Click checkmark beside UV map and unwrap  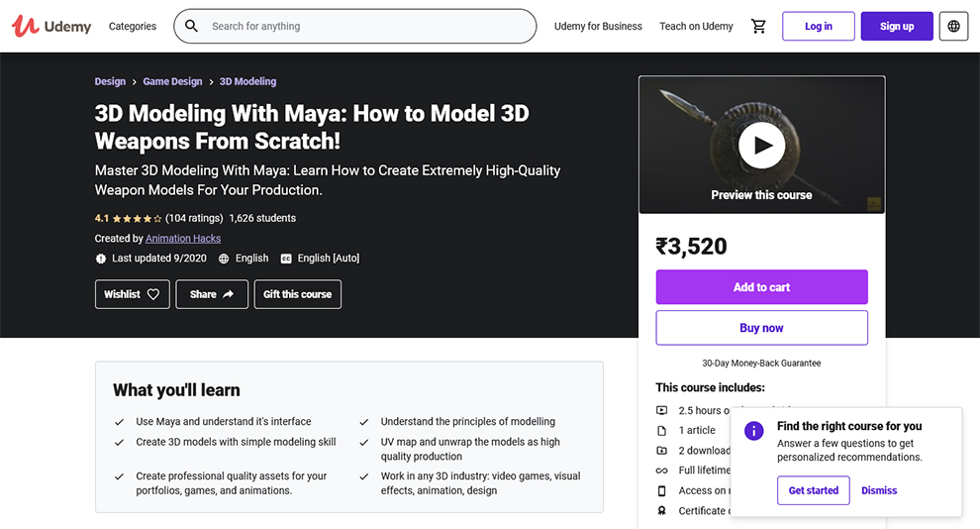point(363,442)
